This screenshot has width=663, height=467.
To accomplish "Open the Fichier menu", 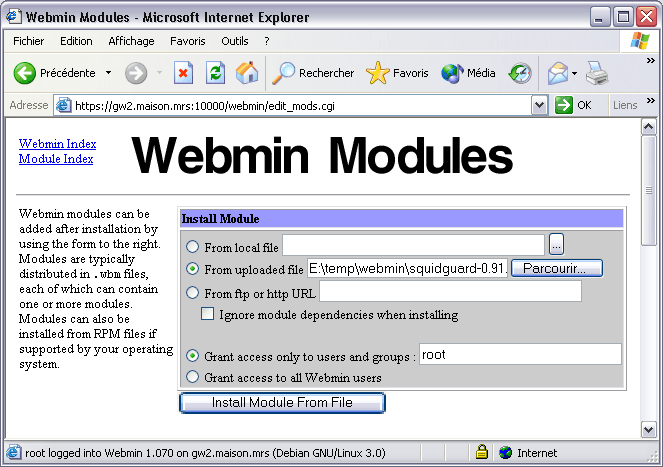I will [x=28, y=41].
